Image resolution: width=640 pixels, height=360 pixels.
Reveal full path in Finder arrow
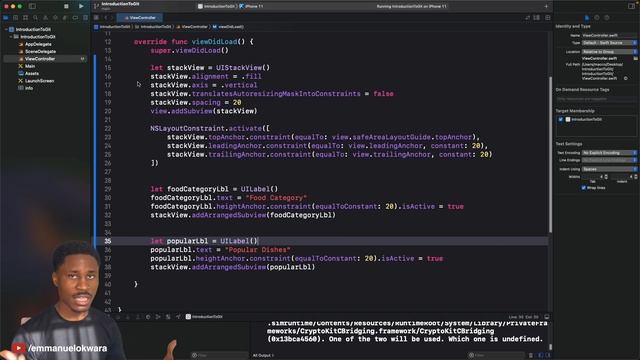click(x=626, y=78)
